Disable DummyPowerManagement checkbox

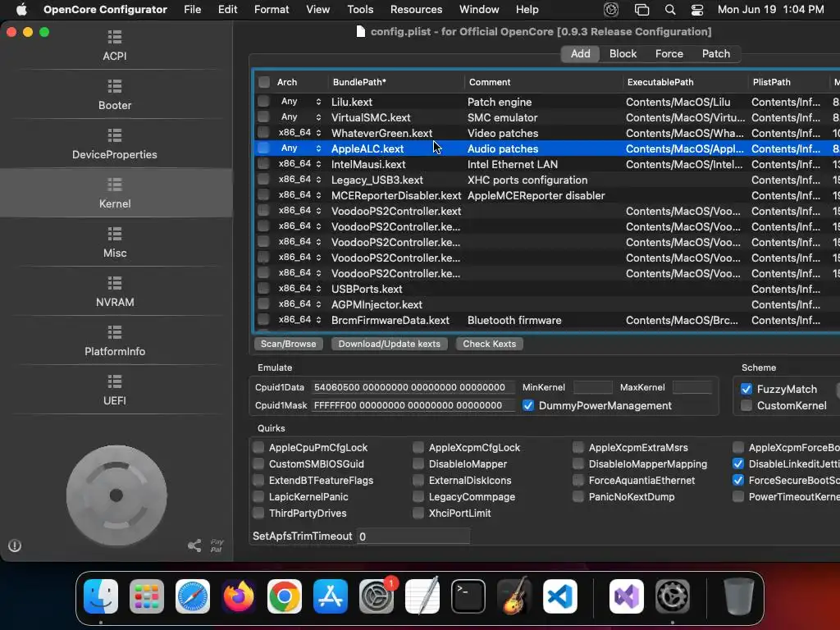pos(528,405)
